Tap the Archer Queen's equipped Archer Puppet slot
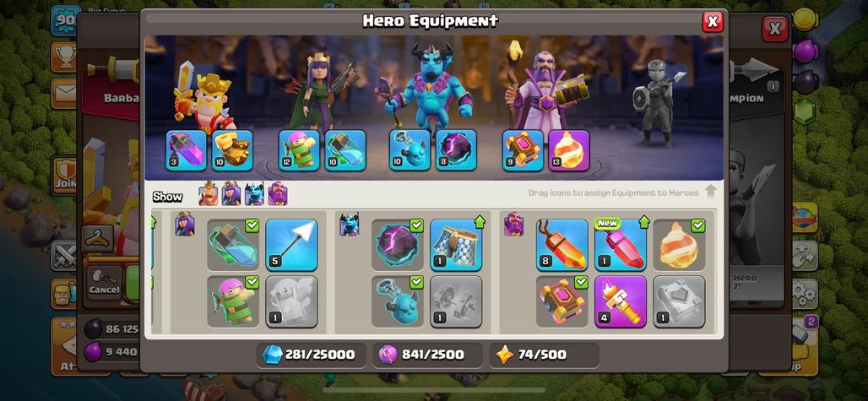Viewport: 868px width, 401px height. [x=299, y=150]
